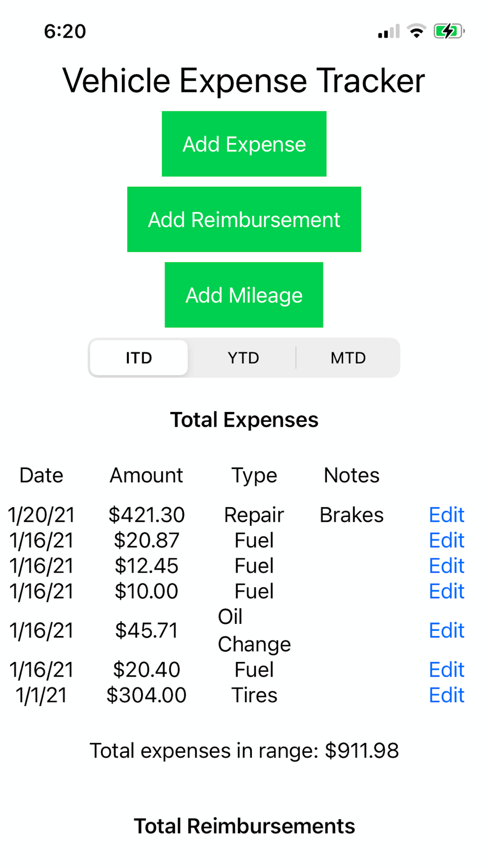Switch to the YTD segment
Image resolution: width=488 pixels, height=868 pixels.
243,358
